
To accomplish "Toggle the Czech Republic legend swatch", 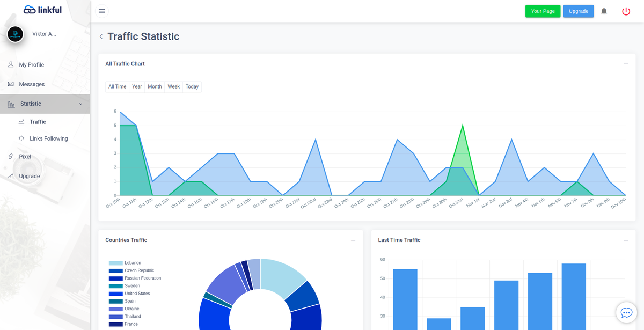I will 115,271.
